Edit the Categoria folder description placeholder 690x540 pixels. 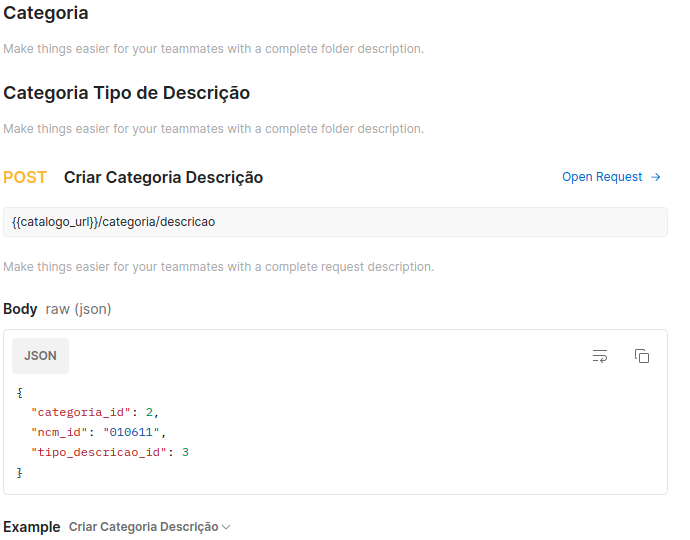213,48
